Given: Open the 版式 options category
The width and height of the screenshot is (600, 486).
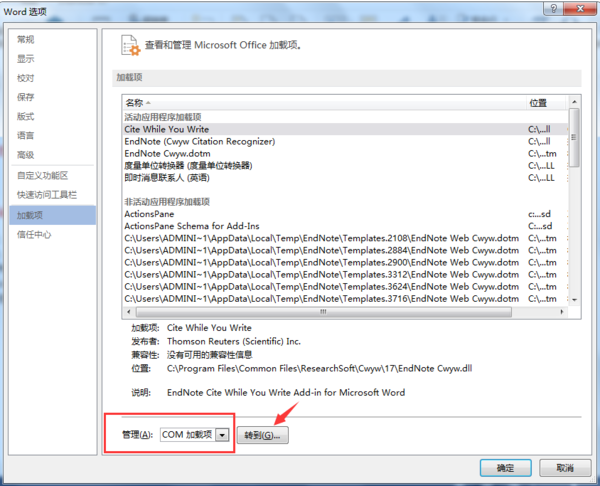Looking at the screenshot, I should (x=26, y=116).
